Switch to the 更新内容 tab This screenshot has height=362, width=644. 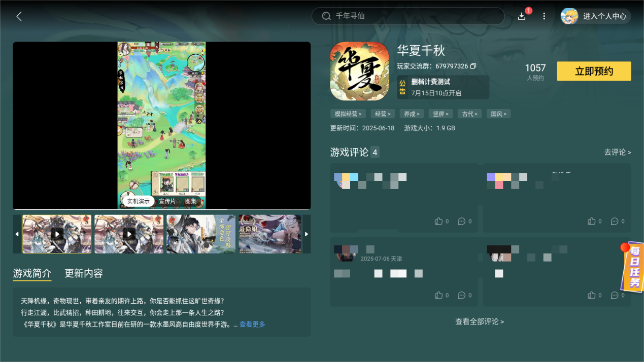click(x=83, y=273)
